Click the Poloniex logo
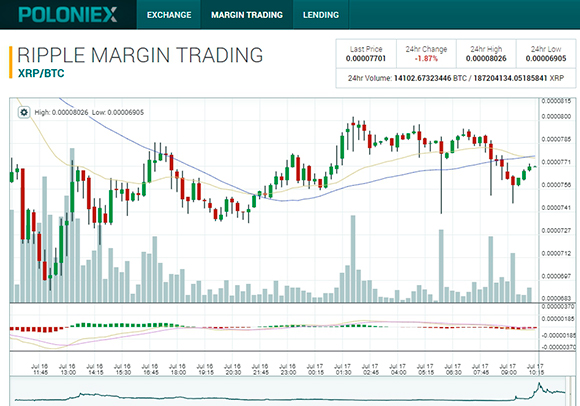This screenshot has width=580, height=406. (x=68, y=15)
